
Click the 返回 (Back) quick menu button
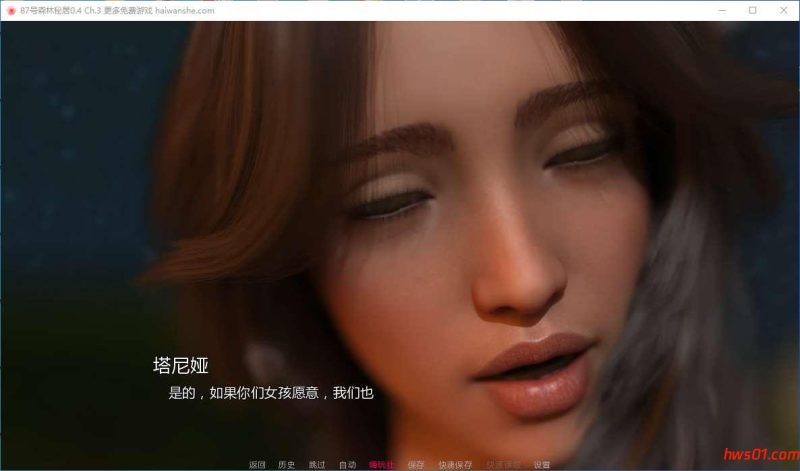pos(257,464)
